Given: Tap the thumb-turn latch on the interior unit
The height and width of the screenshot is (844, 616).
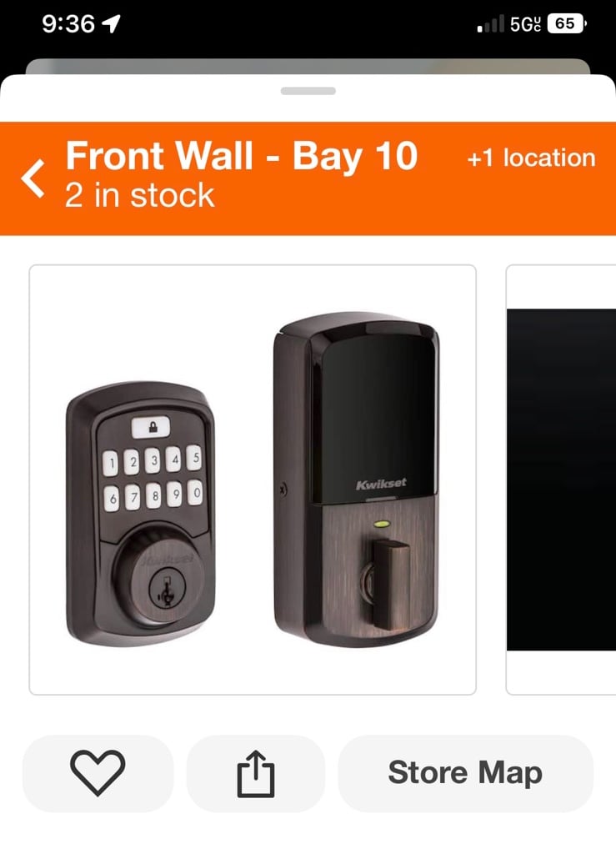Looking at the screenshot, I should pos(391,584).
